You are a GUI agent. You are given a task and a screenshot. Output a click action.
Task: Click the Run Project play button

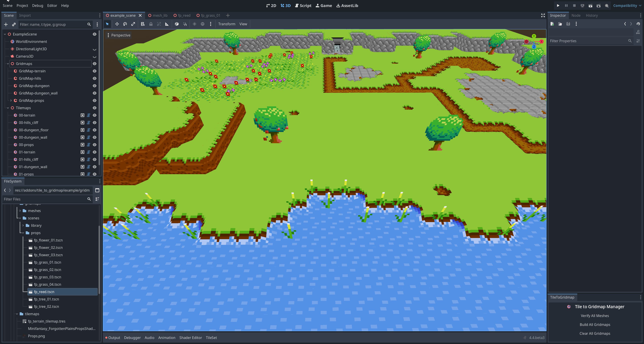[558, 6]
